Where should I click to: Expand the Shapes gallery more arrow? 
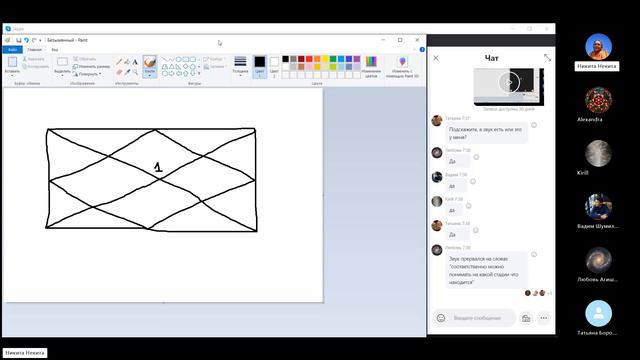(x=199, y=73)
